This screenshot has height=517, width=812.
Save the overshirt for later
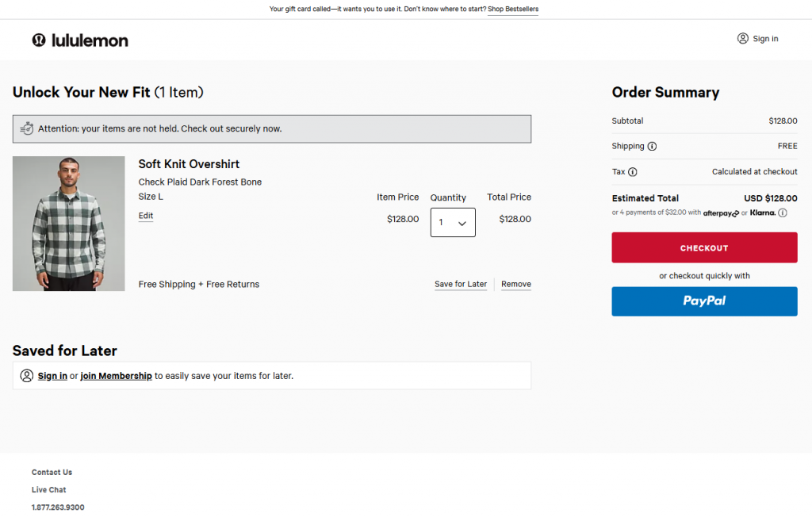(x=461, y=284)
